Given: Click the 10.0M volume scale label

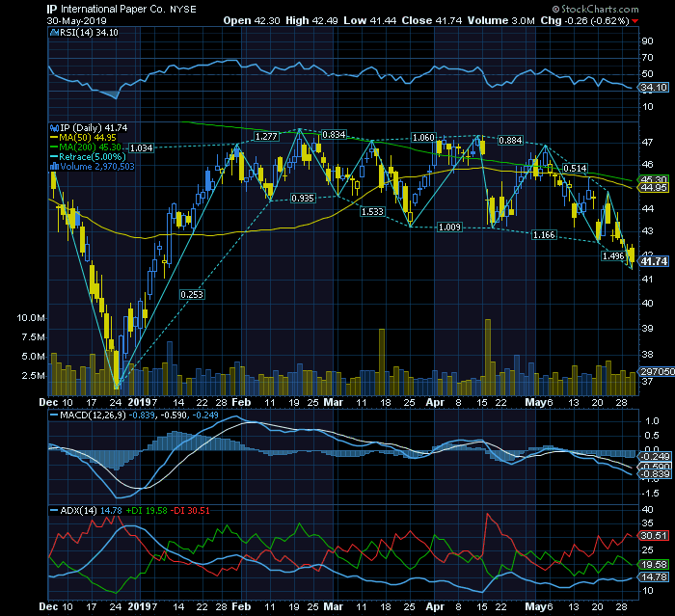Looking at the screenshot, I should click(x=31, y=318).
